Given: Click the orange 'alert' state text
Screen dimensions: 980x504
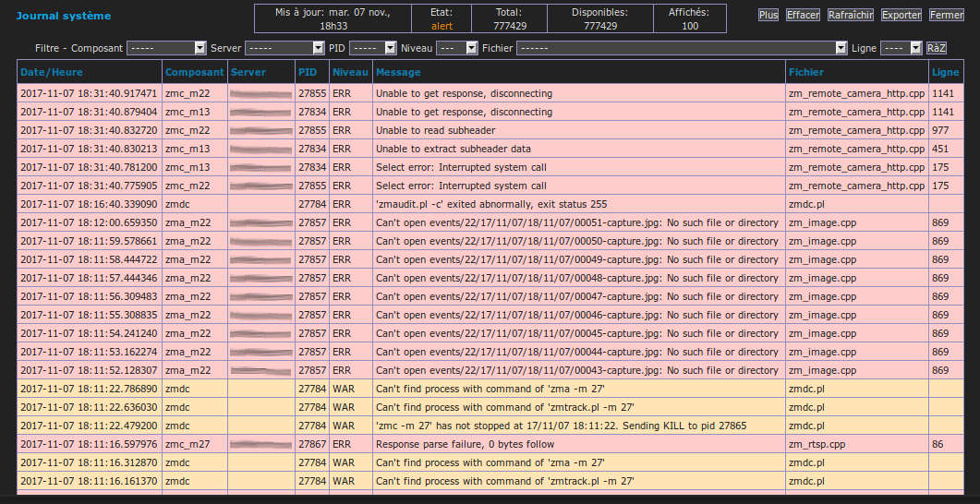Looking at the screenshot, I should point(442,26).
